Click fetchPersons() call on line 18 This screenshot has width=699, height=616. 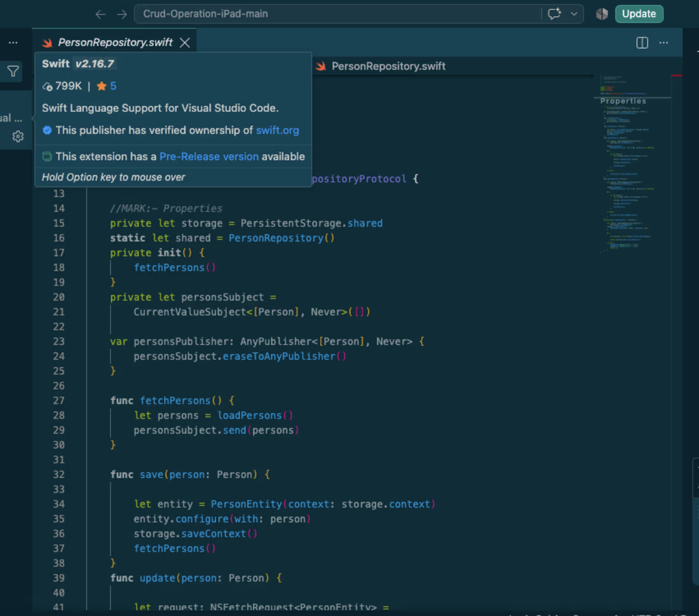pos(175,268)
